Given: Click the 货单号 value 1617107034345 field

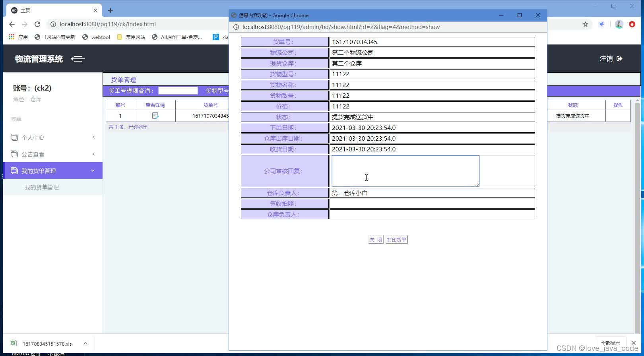Looking at the screenshot, I should [x=432, y=42].
